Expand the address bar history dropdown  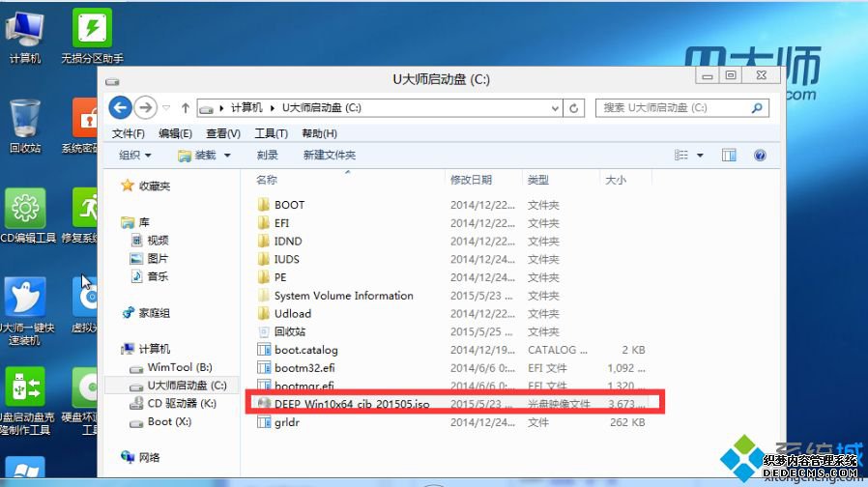(x=555, y=108)
